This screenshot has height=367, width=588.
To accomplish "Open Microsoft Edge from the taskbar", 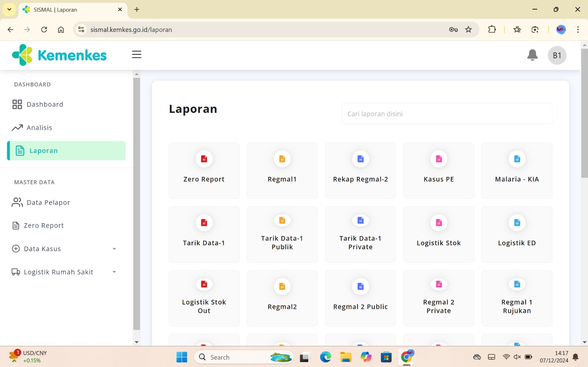I will (325, 357).
